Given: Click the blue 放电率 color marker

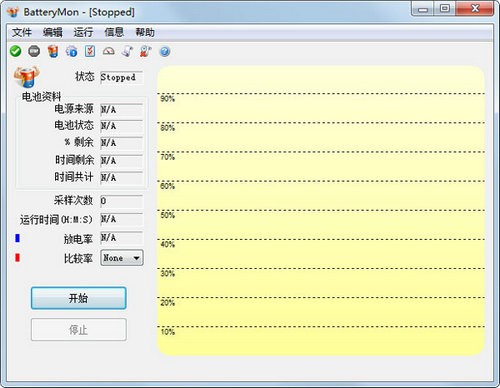Looking at the screenshot, I should (x=18, y=238).
